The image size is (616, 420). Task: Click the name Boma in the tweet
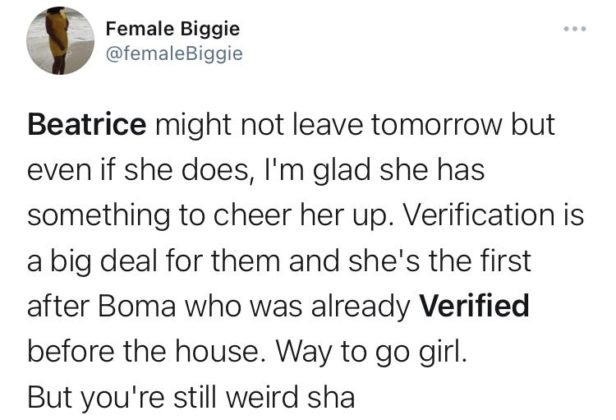(x=137, y=306)
